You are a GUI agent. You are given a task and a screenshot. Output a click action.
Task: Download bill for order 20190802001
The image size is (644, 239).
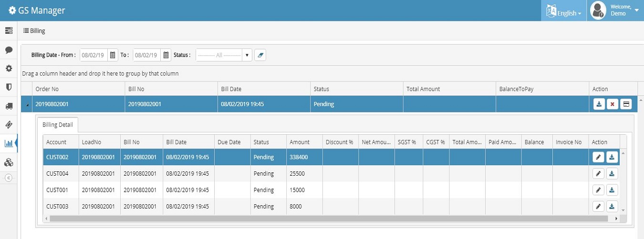tap(599, 104)
